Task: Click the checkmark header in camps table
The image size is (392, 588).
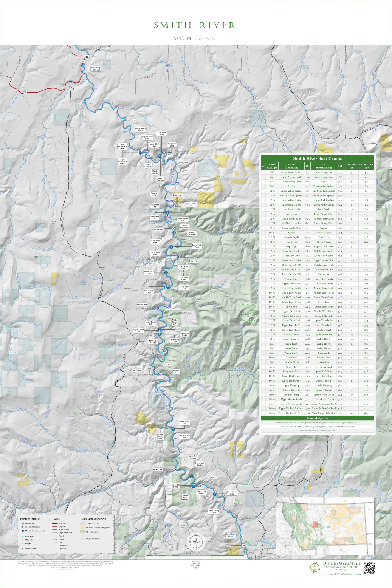Action: [263, 166]
